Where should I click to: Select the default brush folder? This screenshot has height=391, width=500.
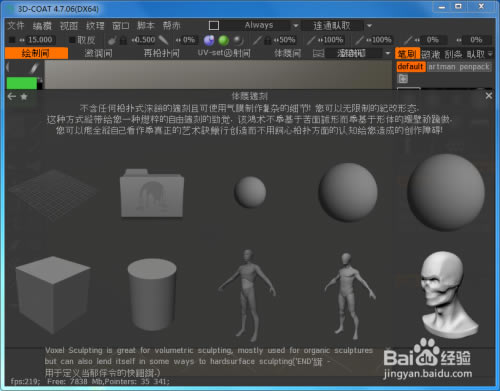pos(411,67)
